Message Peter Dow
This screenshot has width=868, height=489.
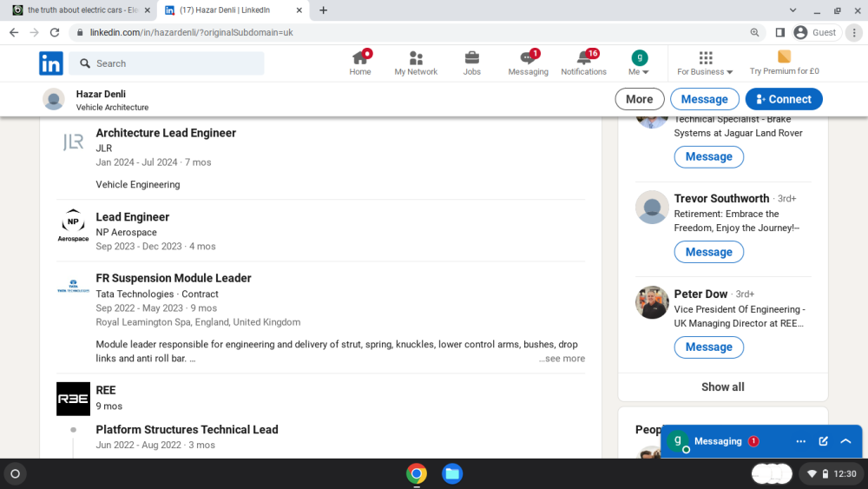(708, 347)
